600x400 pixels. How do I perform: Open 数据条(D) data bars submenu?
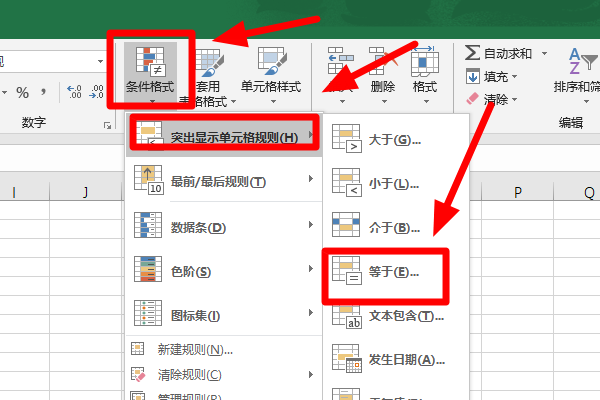click(x=224, y=227)
